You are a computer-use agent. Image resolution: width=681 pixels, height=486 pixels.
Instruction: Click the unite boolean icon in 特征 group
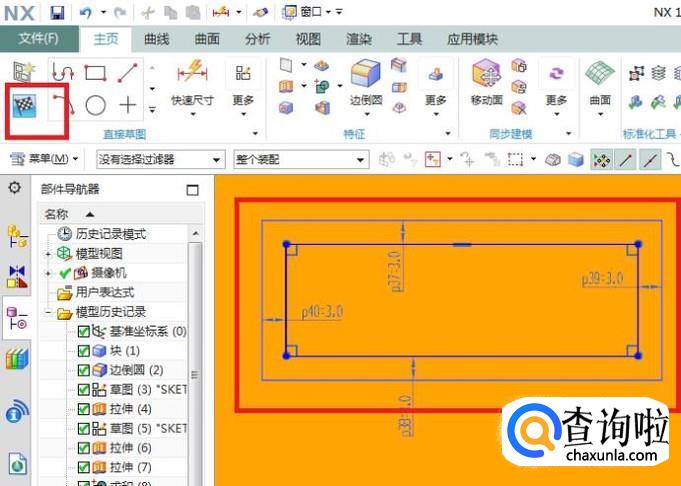pyautogui.click(x=322, y=86)
